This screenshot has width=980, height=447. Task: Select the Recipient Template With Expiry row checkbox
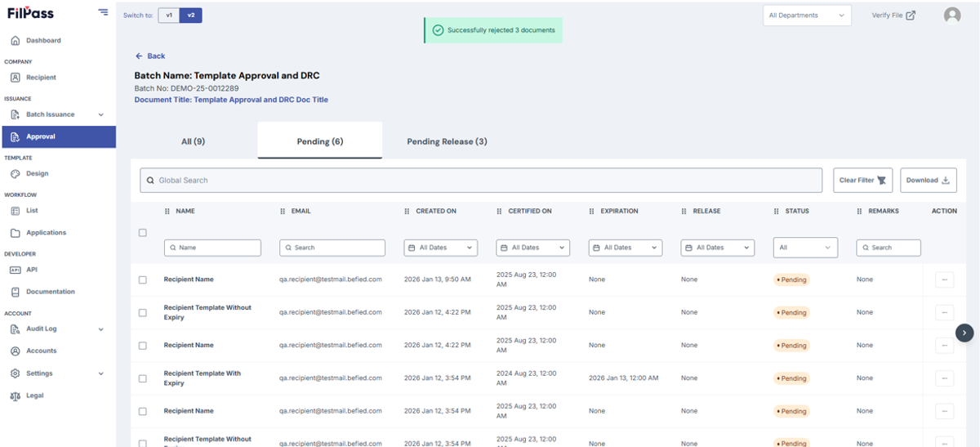click(143, 378)
